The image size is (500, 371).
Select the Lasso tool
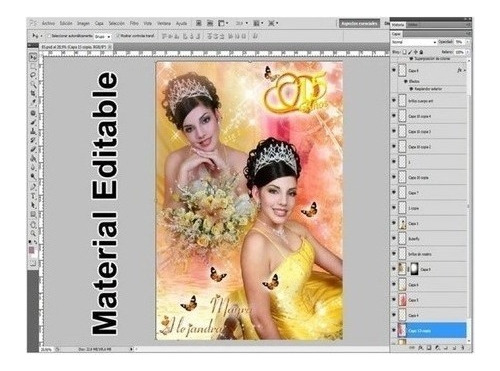33,75
